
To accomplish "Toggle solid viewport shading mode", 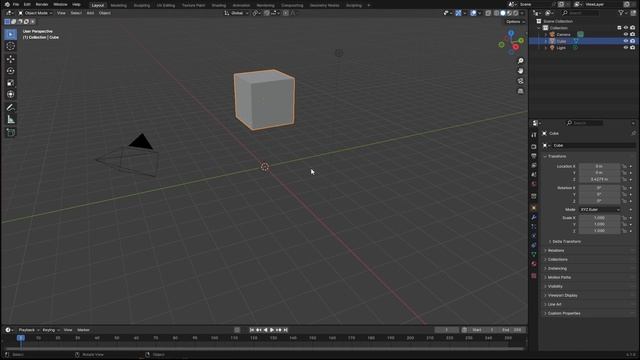I will [503, 13].
